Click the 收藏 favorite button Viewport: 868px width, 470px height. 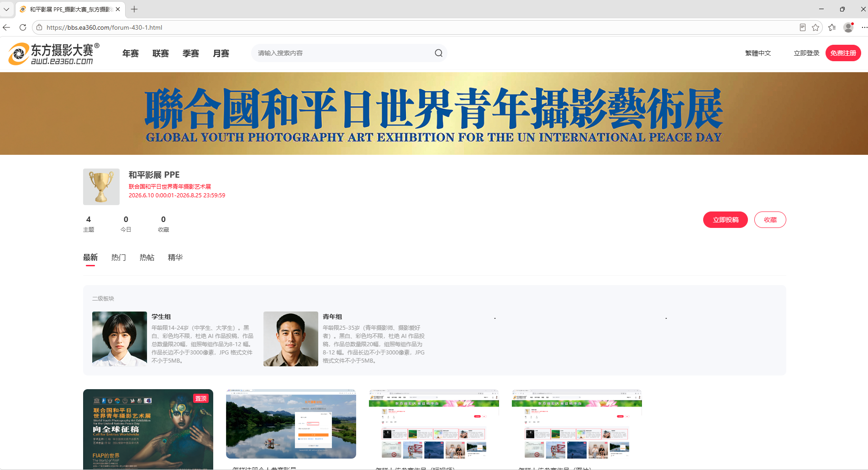pos(770,220)
